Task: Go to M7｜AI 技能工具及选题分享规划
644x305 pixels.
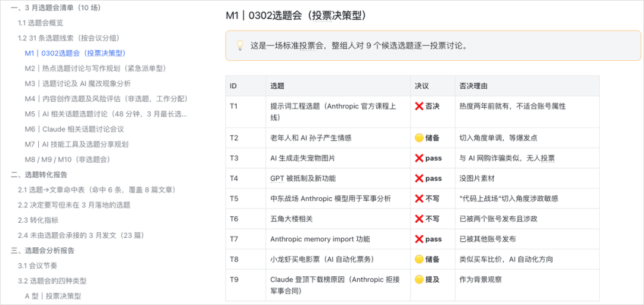Action: (77, 145)
